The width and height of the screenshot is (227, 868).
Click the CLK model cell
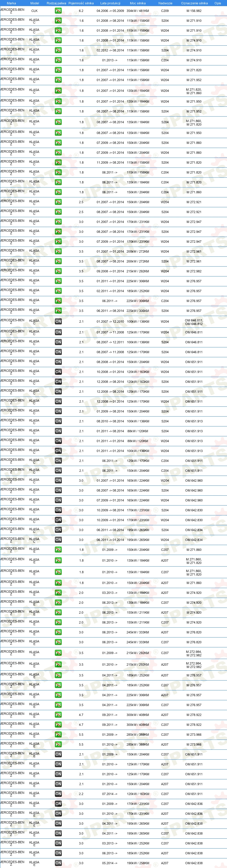(x=34, y=11)
